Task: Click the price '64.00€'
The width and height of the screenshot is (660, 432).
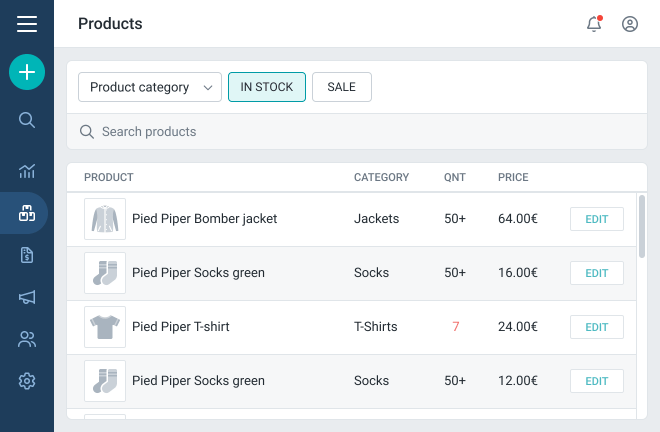Action: click(x=518, y=219)
